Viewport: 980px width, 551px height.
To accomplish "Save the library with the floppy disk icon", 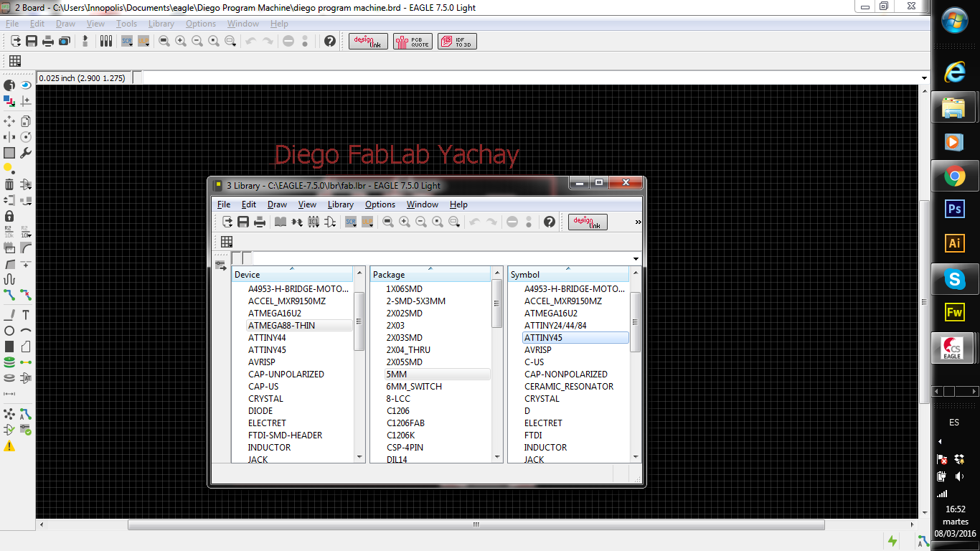I will click(x=243, y=222).
